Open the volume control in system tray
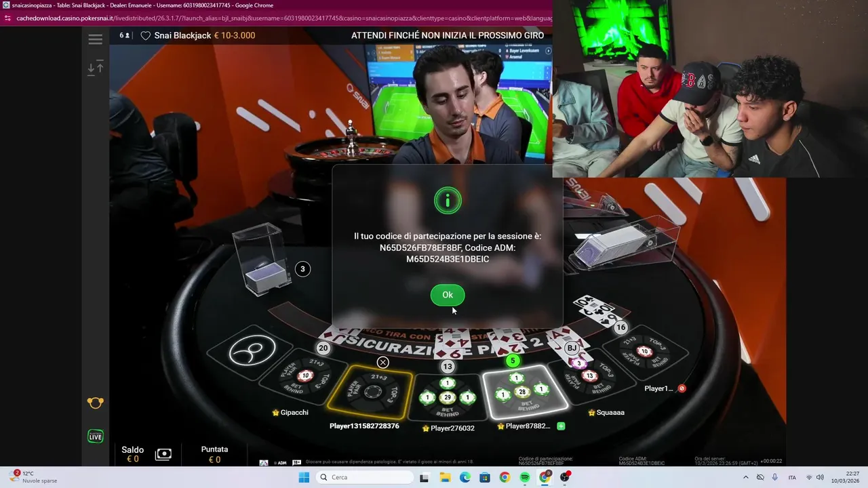 pyautogui.click(x=821, y=477)
